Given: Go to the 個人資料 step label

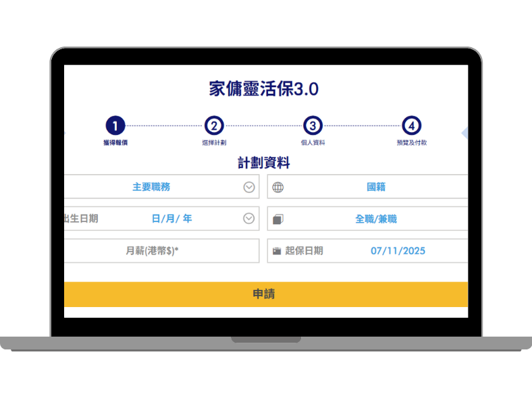Looking at the screenshot, I should click(313, 143).
